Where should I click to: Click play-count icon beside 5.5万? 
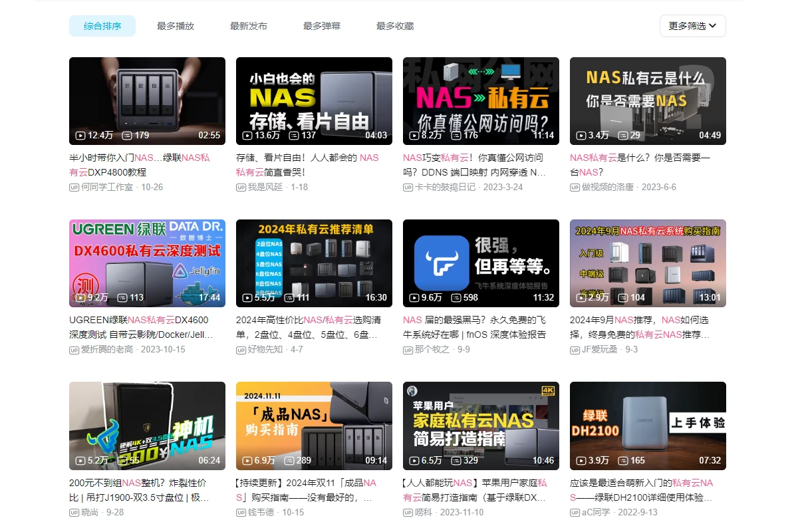coord(247,297)
